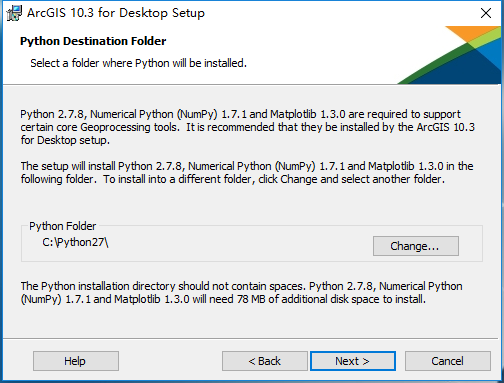
Task: Click the Python Destination Folder heading
Action: click(x=93, y=41)
